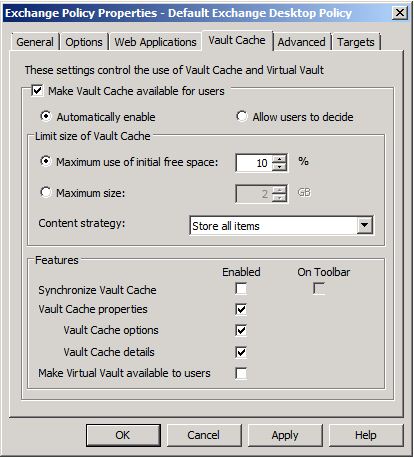Expand Content strategy dropdown arrow
The height and width of the screenshot is (458, 414).
364,225
